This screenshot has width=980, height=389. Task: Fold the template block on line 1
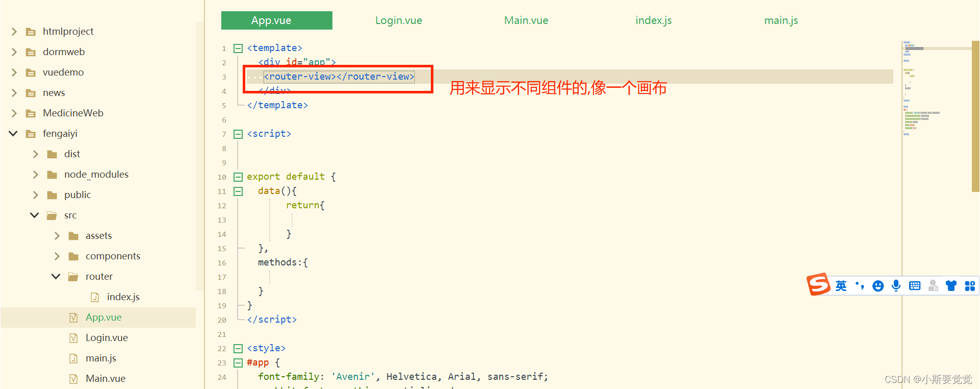[x=238, y=48]
